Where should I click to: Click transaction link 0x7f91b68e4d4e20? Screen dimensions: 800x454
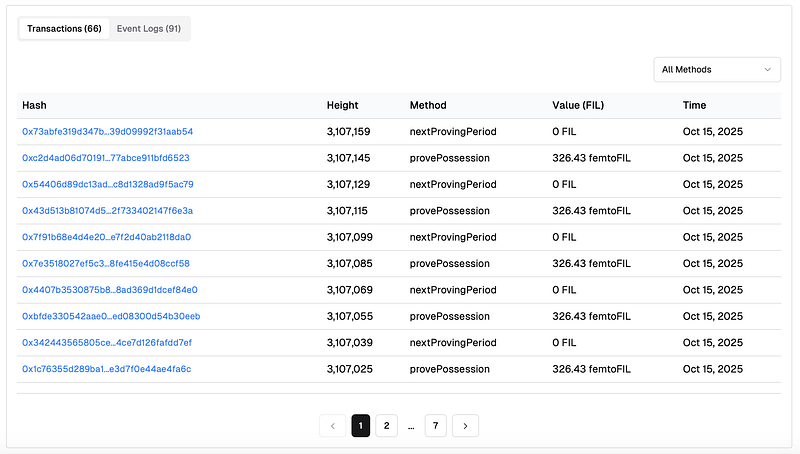click(106, 237)
